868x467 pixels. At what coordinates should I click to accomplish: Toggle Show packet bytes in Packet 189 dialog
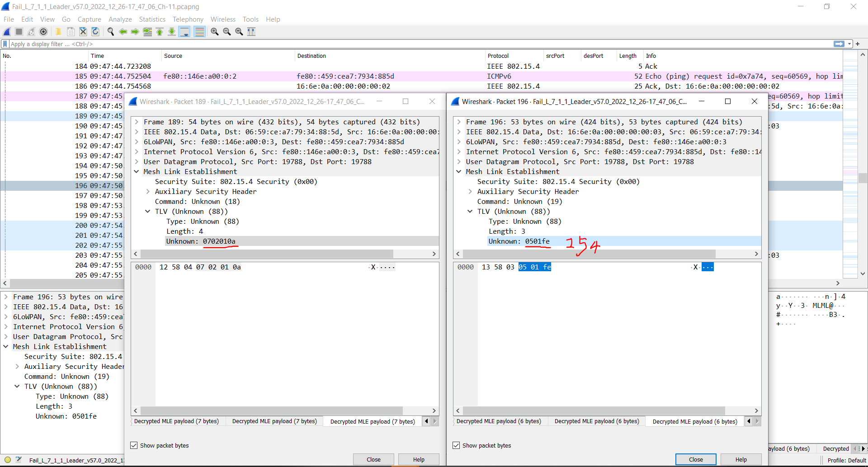click(x=134, y=445)
